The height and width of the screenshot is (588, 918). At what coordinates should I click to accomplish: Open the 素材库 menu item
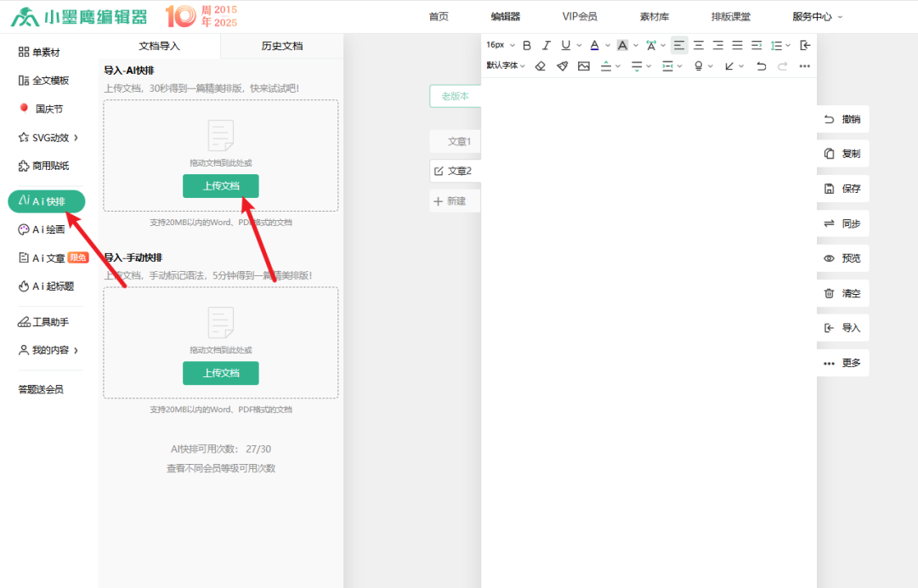654,16
